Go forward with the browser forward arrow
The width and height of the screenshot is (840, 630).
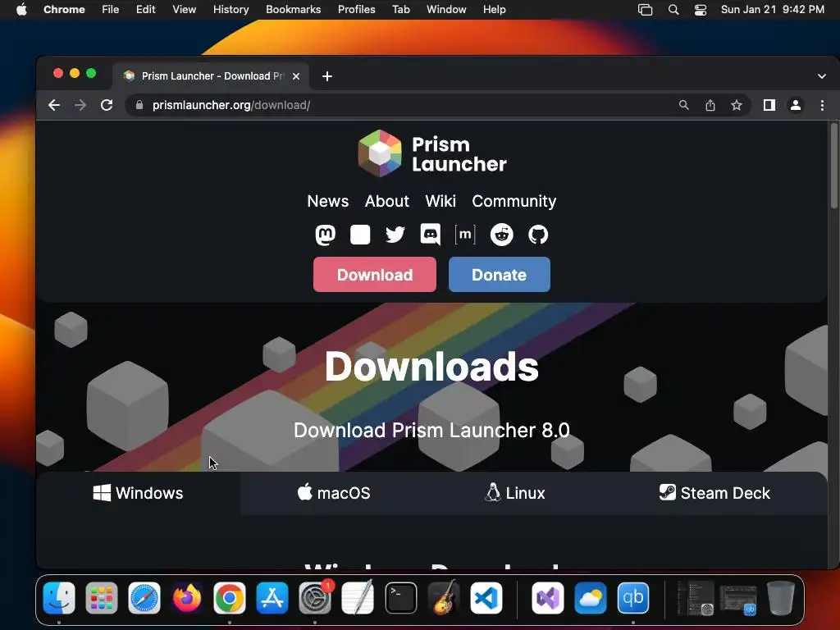pos(80,105)
